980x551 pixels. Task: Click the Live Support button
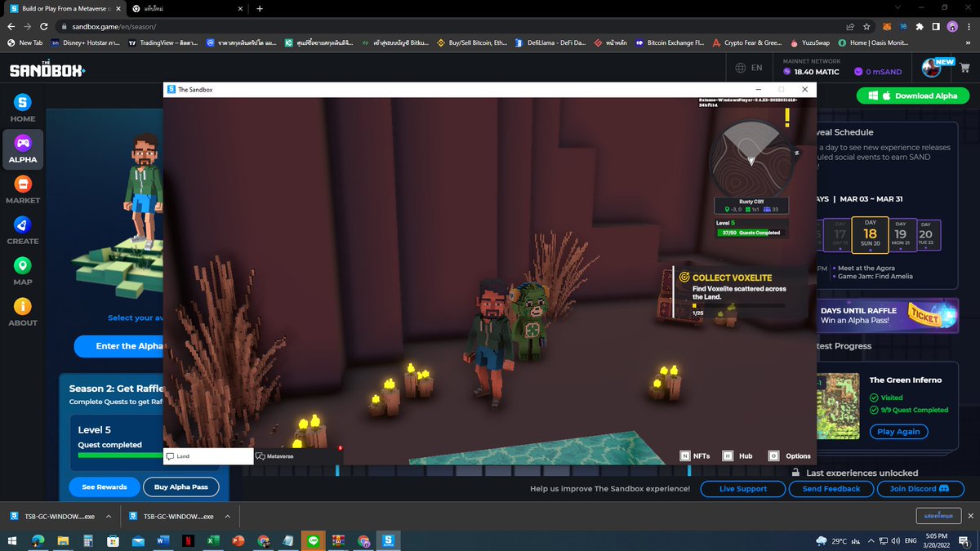(x=743, y=488)
